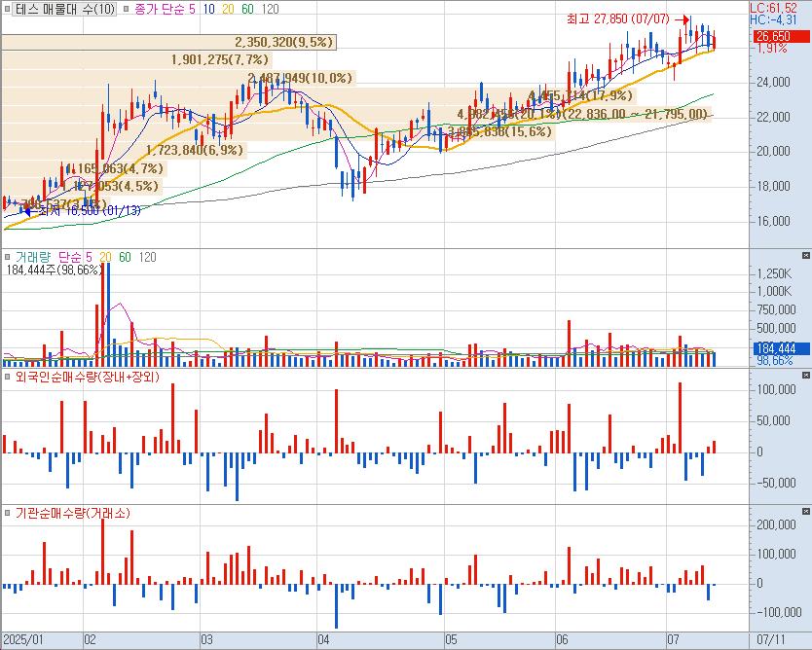Click the blue arrow at 최저 16,500 marker

(x=28, y=210)
